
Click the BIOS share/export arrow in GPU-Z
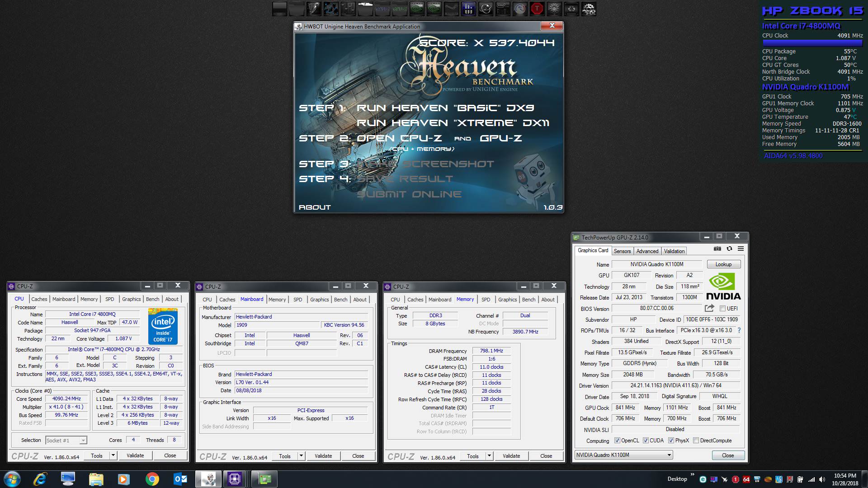(x=709, y=308)
